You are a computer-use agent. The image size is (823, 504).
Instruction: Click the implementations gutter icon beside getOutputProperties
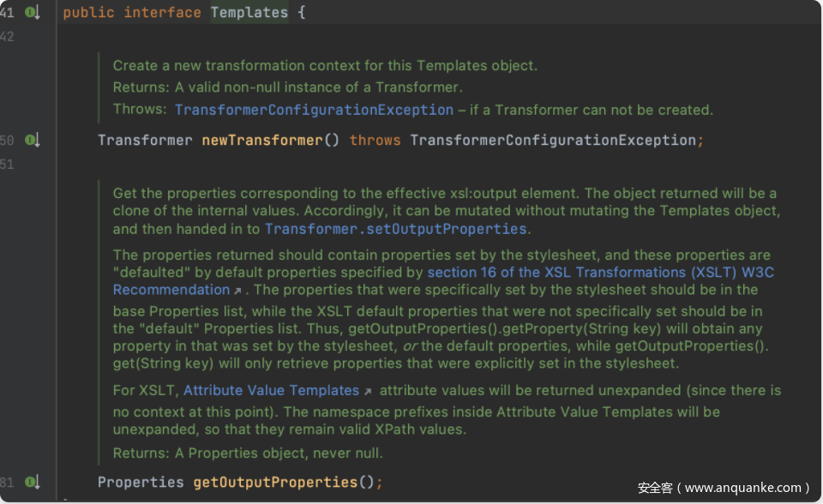[33, 483]
